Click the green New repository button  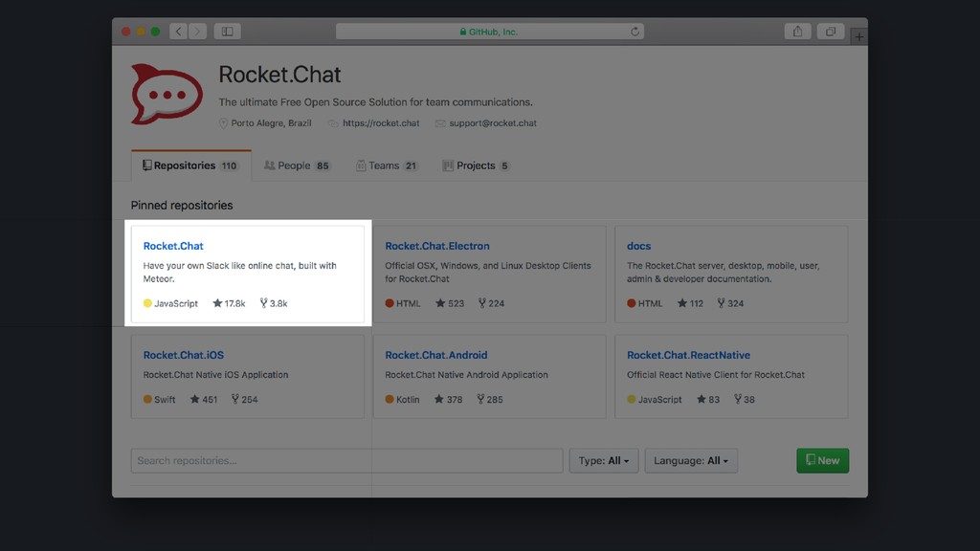point(822,460)
